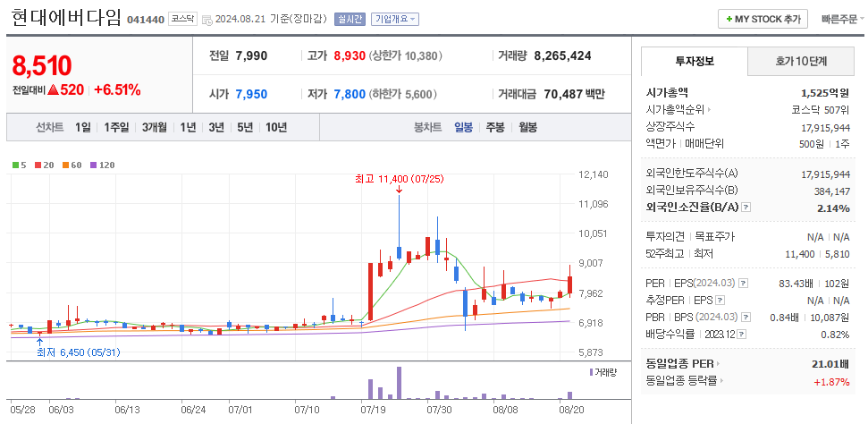Click the current price 8,510
Screen dimensions: 868x424
click(x=42, y=66)
